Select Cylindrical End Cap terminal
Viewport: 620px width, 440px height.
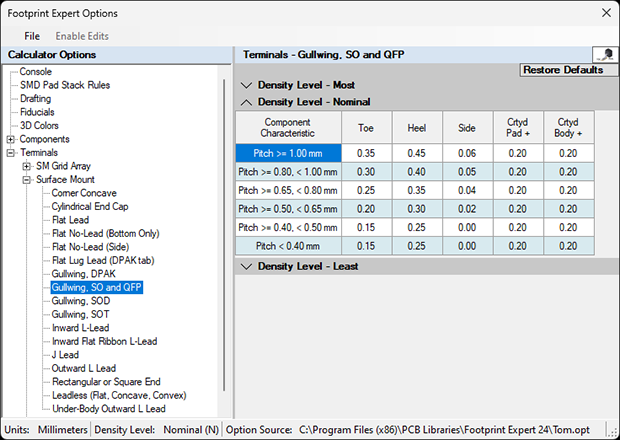pyautogui.click(x=90, y=206)
